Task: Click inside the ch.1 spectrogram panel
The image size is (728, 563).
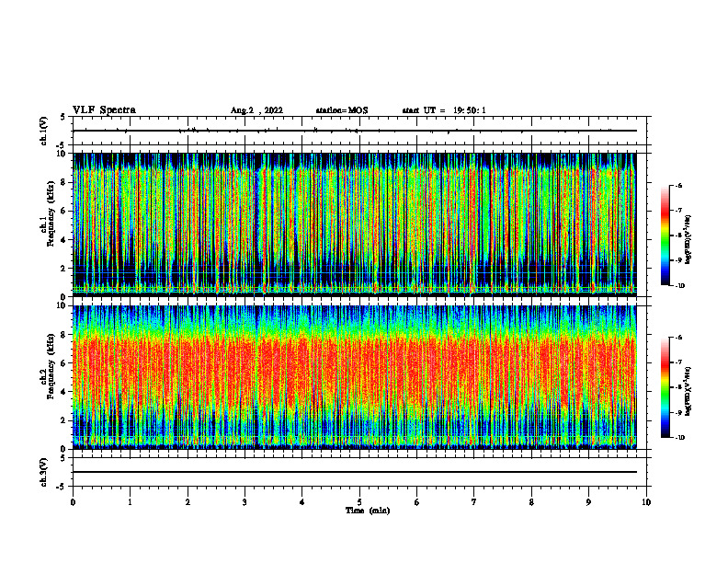Action: pyautogui.click(x=355, y=224)
